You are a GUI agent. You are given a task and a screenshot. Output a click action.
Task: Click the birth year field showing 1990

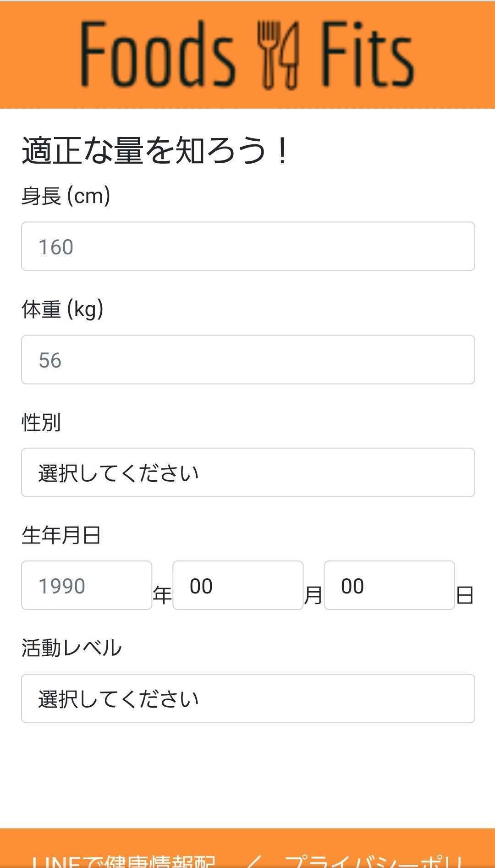point(87,585)
